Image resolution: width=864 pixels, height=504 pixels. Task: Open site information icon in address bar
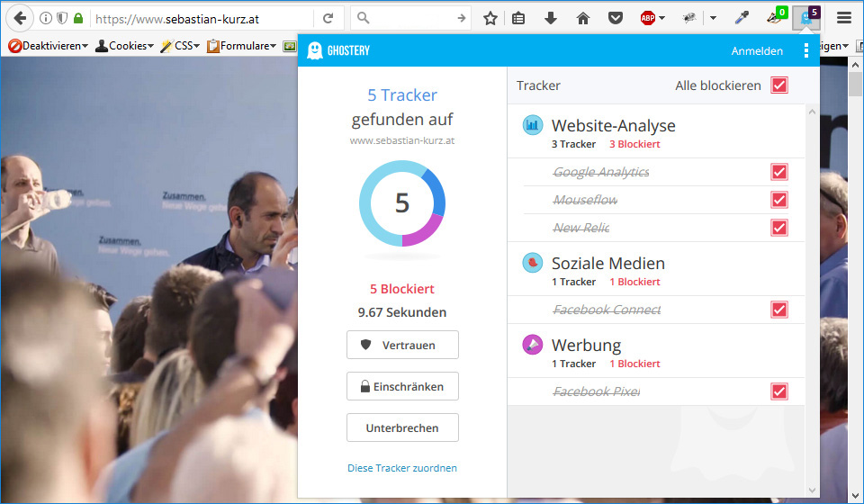(x=46, y=18)
